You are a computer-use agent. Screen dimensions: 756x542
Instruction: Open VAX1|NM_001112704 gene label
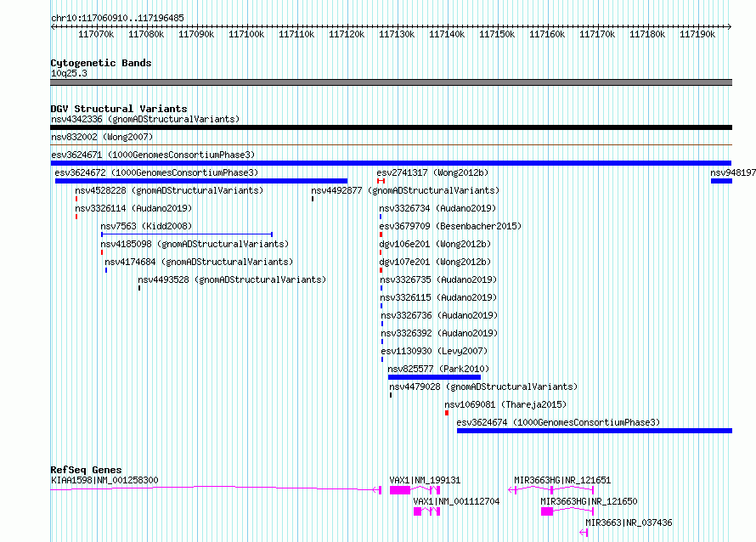(x=456, y=501)
